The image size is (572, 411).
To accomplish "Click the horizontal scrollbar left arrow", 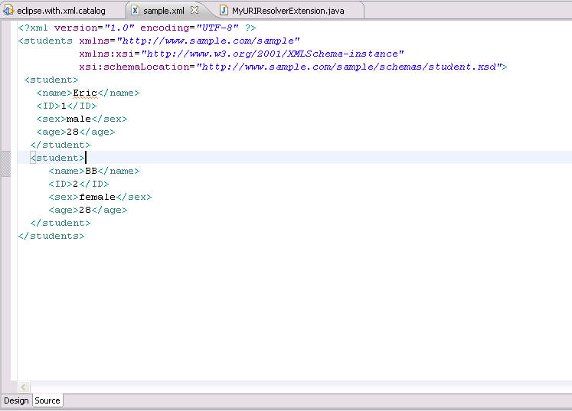I will [23, 387].
